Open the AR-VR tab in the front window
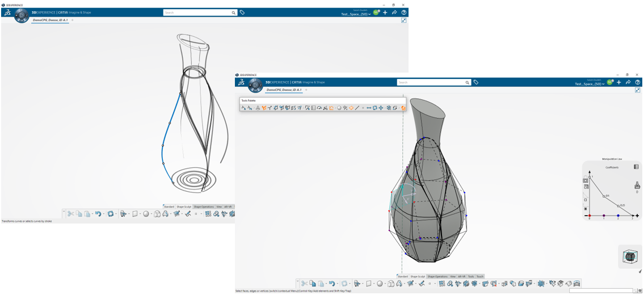The width and height of the screenshot is (644, 295). 461,276
